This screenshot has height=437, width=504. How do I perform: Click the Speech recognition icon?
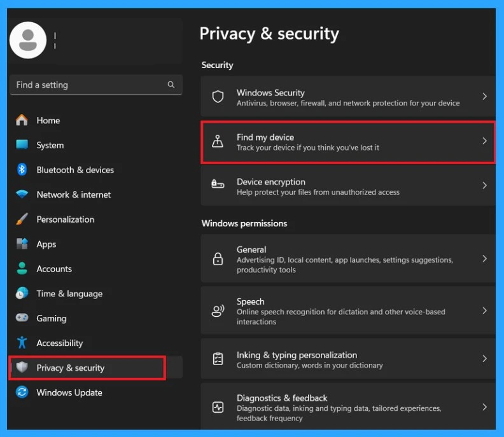tap(218, 310)
